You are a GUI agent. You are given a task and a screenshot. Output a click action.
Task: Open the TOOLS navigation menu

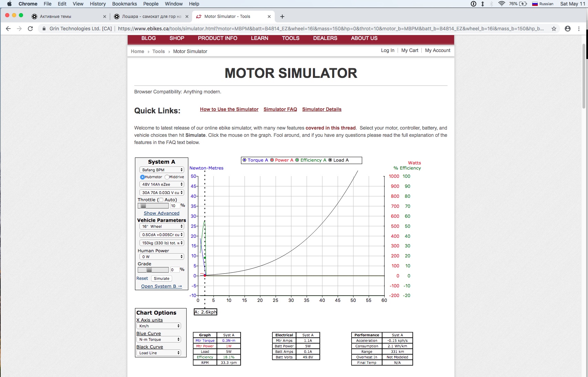tap(291, 38)
